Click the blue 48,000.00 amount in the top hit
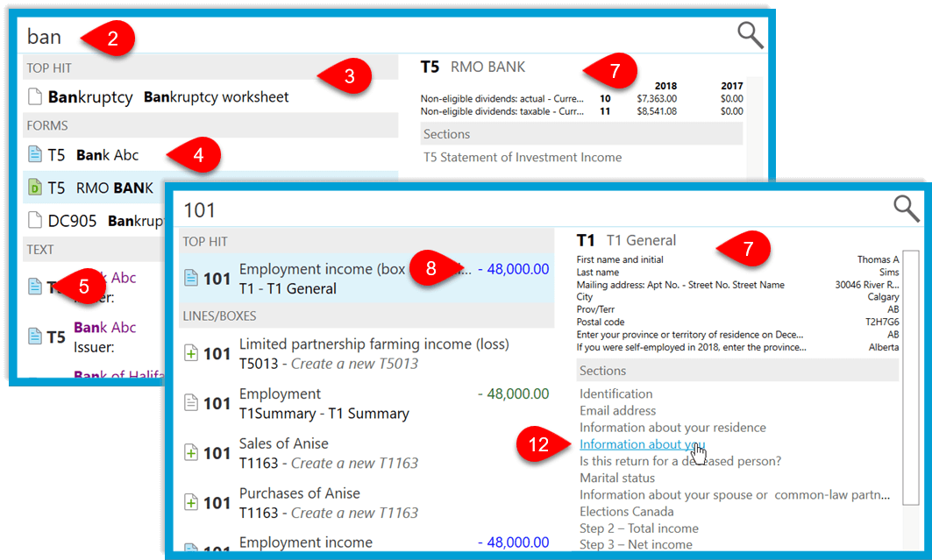Image resolution: width=932 pixels, height=560 pixels. pyautogui.click(x=514, y=269)
